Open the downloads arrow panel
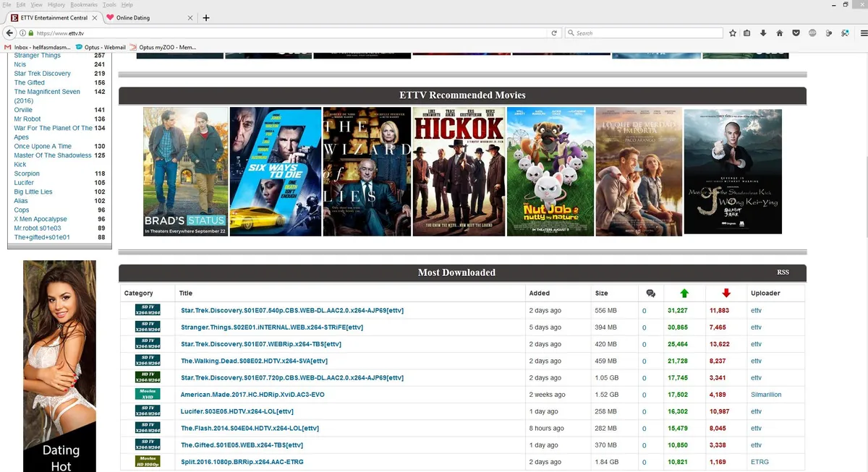Viewport: 868px width, 472px height. coord(763,33)
